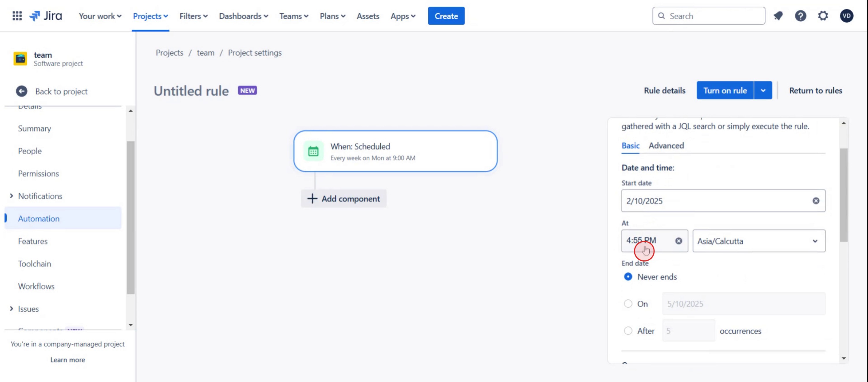Open the Asia/Calcutta timezone dropdown
Screen dimensions: 868x382
(x=758, y=241)
